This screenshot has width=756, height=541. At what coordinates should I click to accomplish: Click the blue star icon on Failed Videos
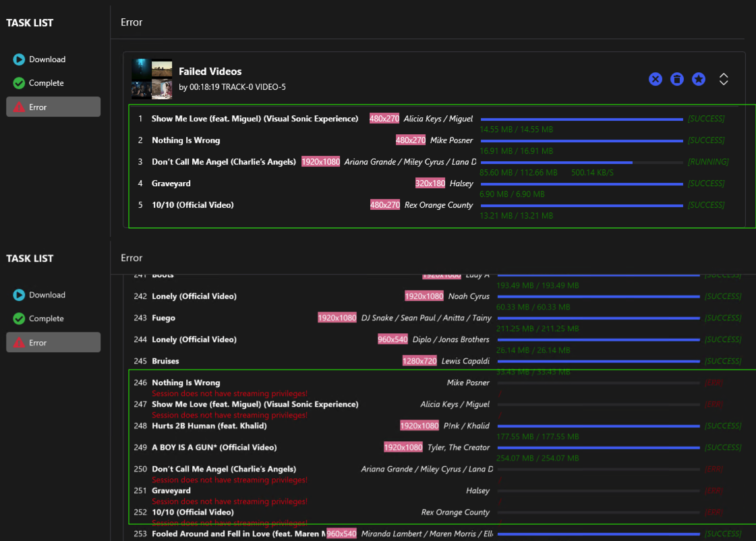click(x=698, y=79)
